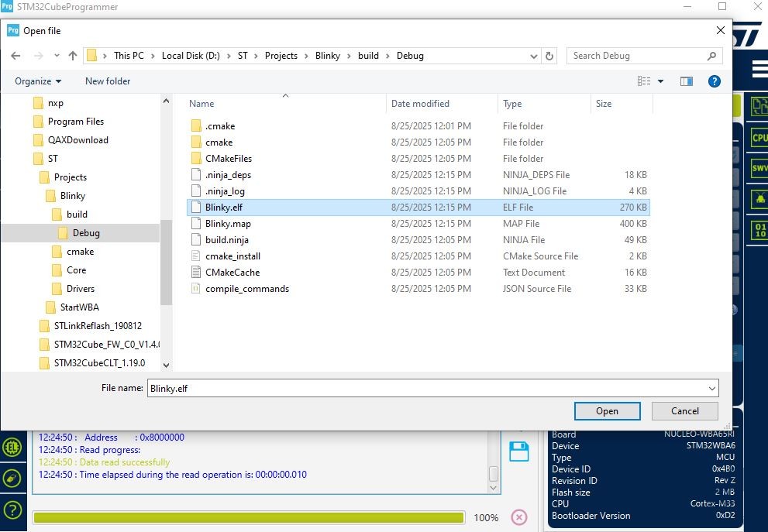This screenshot has height=532, width=768.
Task: Open the help question mark sidebar icon
Action: click(12, 510)
